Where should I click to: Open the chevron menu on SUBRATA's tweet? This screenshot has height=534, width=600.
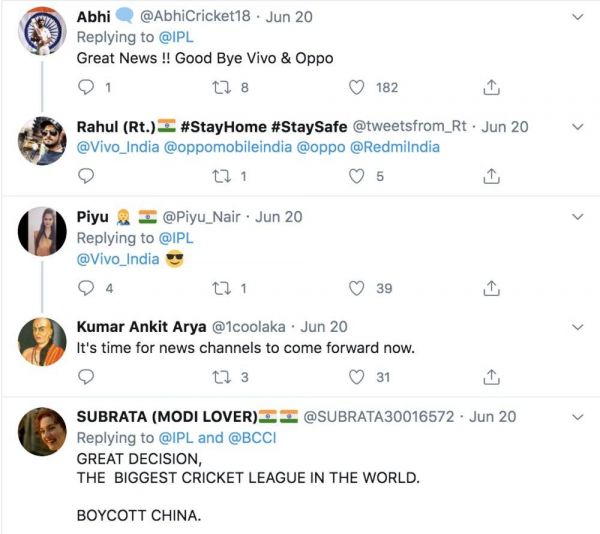[x=577, y=416]
